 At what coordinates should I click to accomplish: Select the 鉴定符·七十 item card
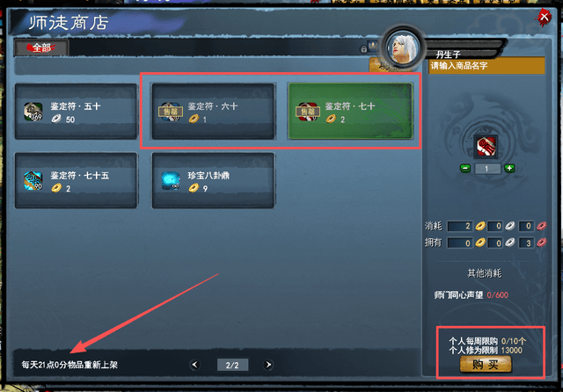tap(350, 111)
